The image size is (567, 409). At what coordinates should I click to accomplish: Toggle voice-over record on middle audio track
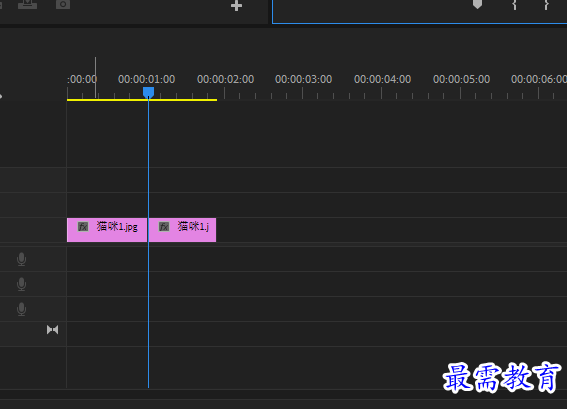coord(21,284)
